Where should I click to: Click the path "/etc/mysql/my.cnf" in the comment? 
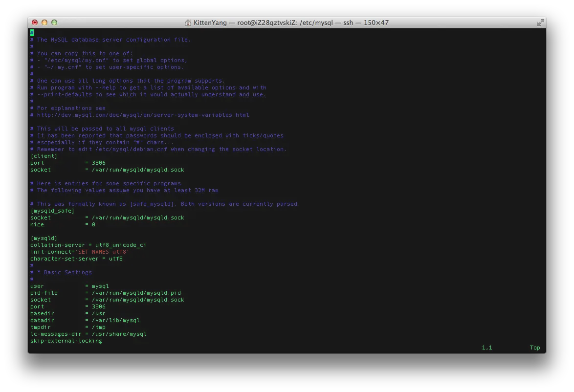(76, 61)
